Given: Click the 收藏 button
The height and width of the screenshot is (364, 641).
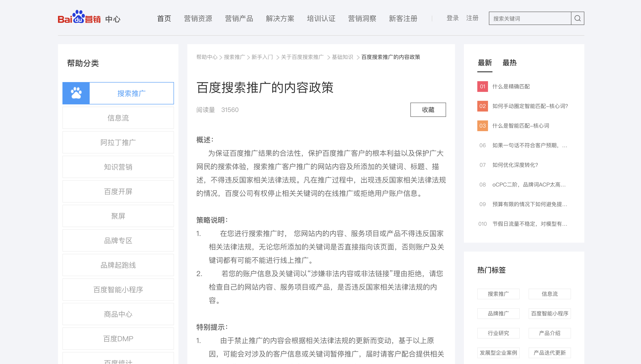Looking at the screenshot, I should (428, 110).
